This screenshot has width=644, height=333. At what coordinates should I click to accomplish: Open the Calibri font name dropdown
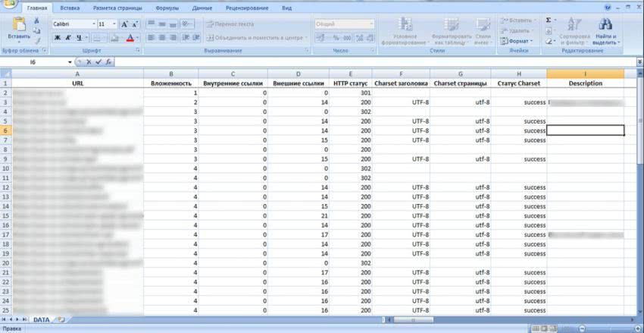point(91,24)
